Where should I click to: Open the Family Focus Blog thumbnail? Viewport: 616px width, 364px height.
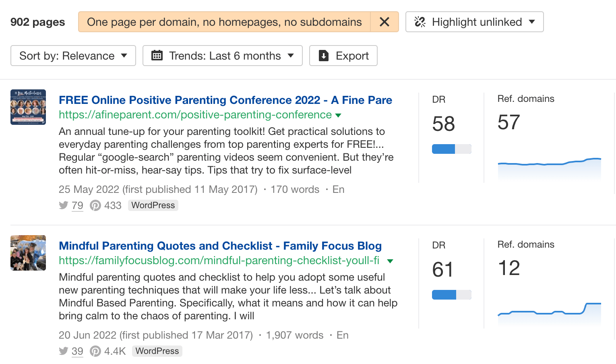coord(28,253)
